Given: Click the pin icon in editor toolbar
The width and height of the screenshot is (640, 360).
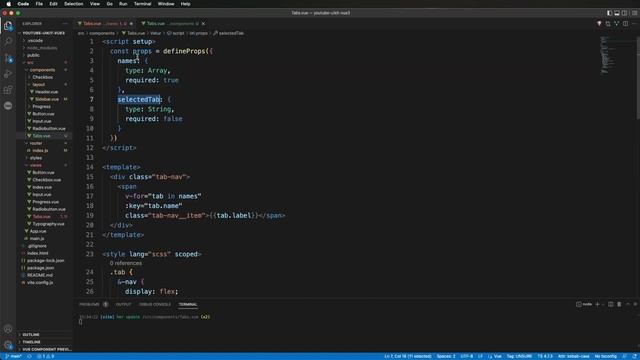Looking at the screenshot, I should point(599,24).
